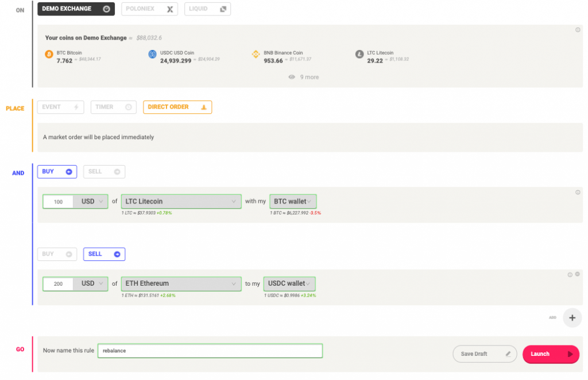Click the rule name field containing 'rebalance'
This screenshot has height=380, width=588.
click(210, 351)
